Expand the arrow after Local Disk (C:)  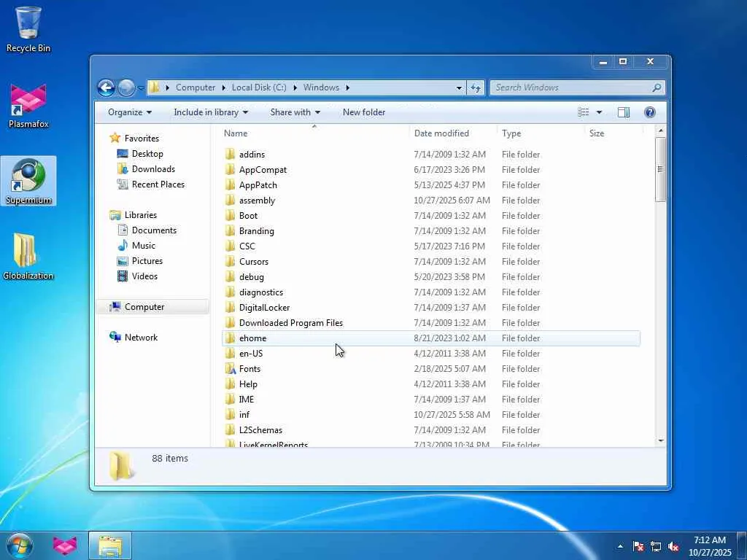click(295, 87)
